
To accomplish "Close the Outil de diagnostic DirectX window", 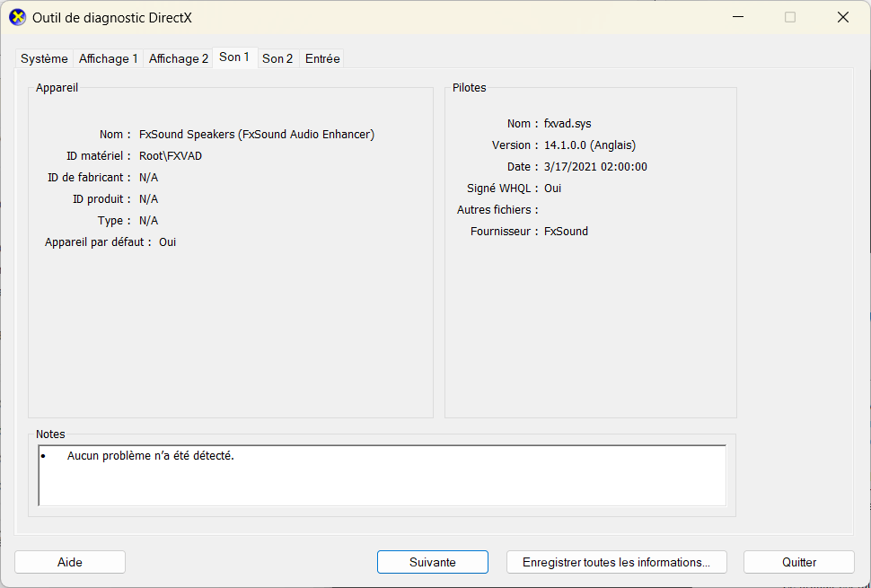I will pos(842,17).
